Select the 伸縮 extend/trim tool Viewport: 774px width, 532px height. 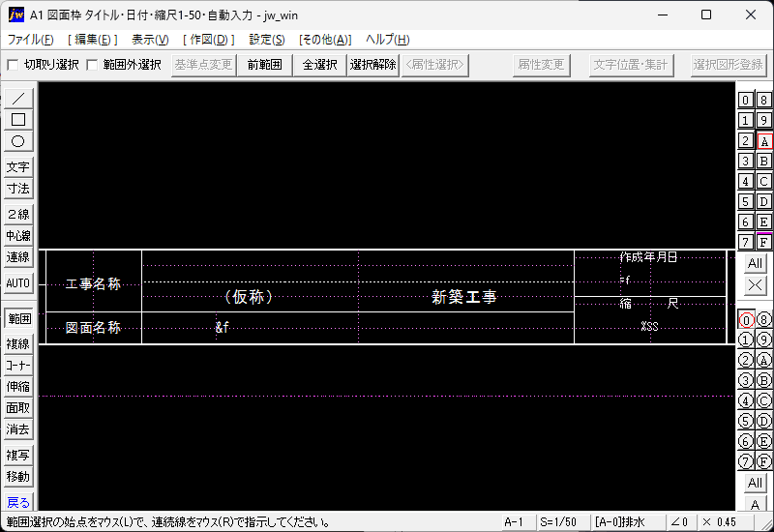point(18,387)
